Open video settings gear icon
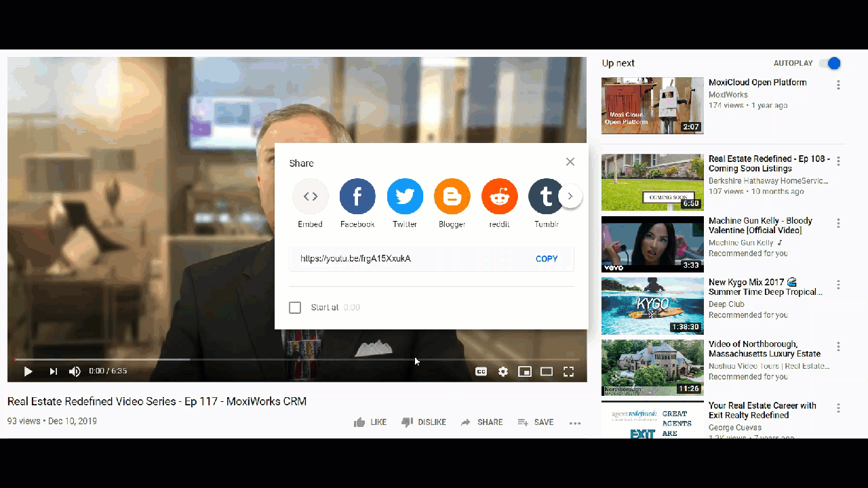 click(503, 371)
